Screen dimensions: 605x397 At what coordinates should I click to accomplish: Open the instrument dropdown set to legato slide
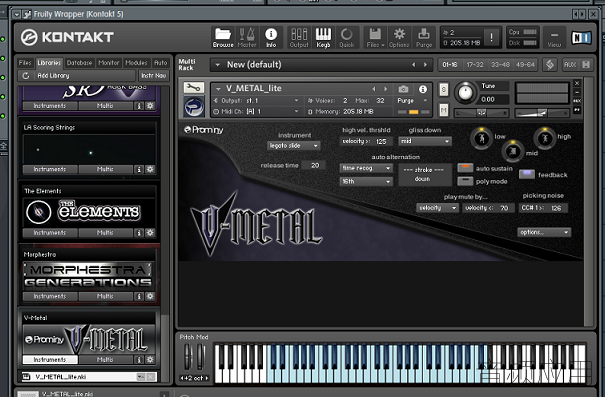click(x=294, y=146)
